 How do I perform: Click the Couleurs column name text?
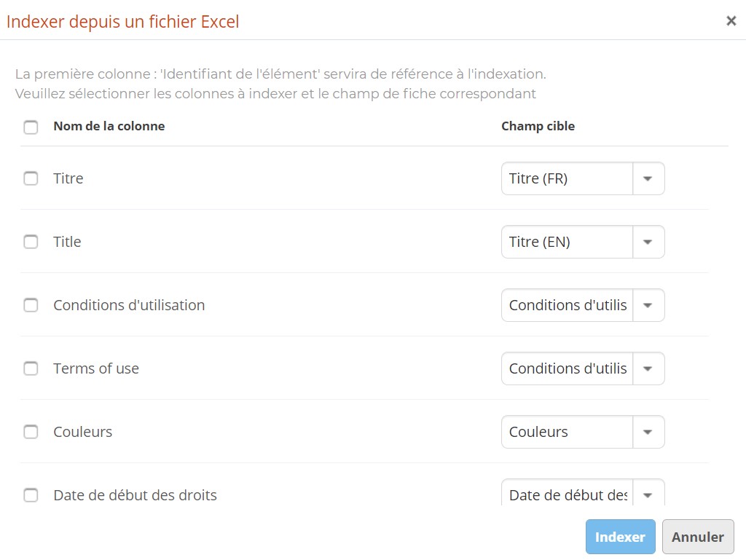pos(83,432)
